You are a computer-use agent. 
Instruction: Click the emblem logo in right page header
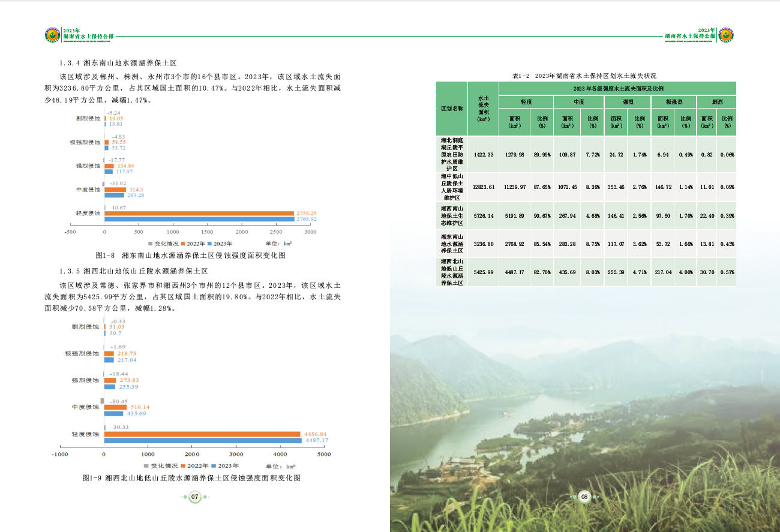[726, 35]
